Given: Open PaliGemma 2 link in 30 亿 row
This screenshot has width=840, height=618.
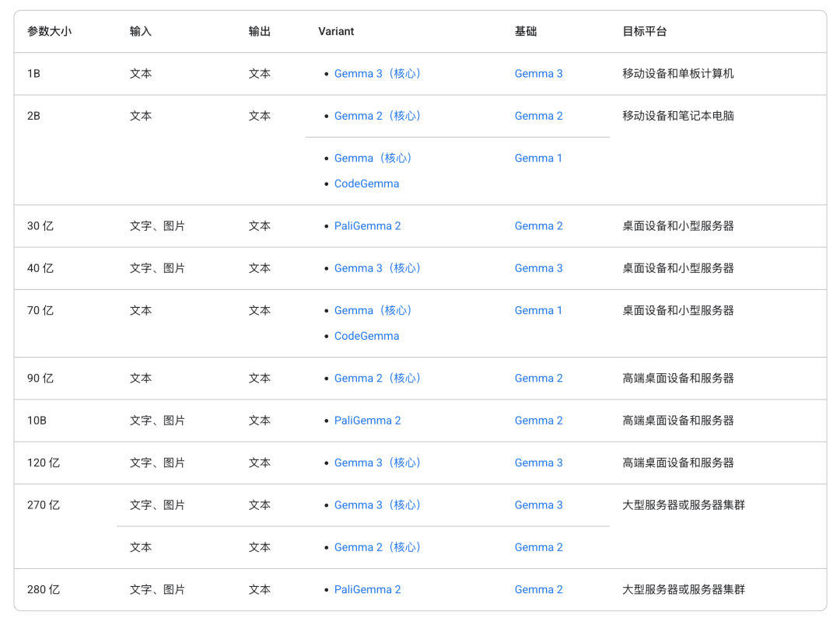Looking at the screenshot, I should pos(367,226).
